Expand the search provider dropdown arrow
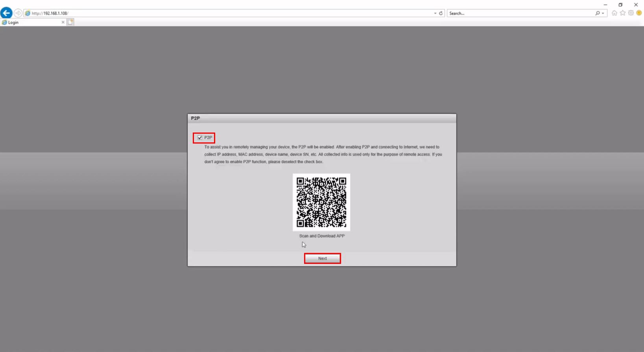 603,13
